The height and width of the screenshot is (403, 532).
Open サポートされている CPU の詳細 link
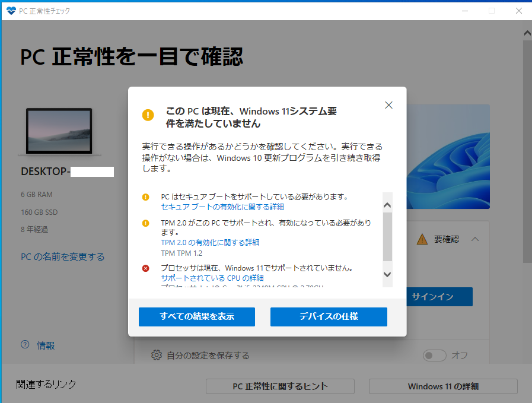point(212,278)
